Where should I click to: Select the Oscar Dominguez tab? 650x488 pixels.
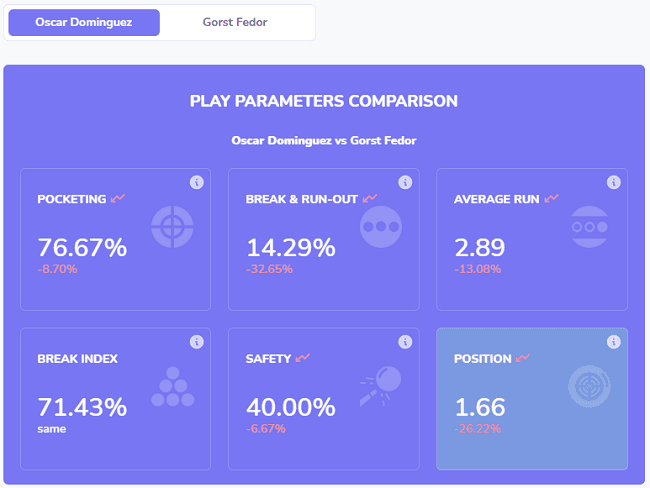coord(84,22)
